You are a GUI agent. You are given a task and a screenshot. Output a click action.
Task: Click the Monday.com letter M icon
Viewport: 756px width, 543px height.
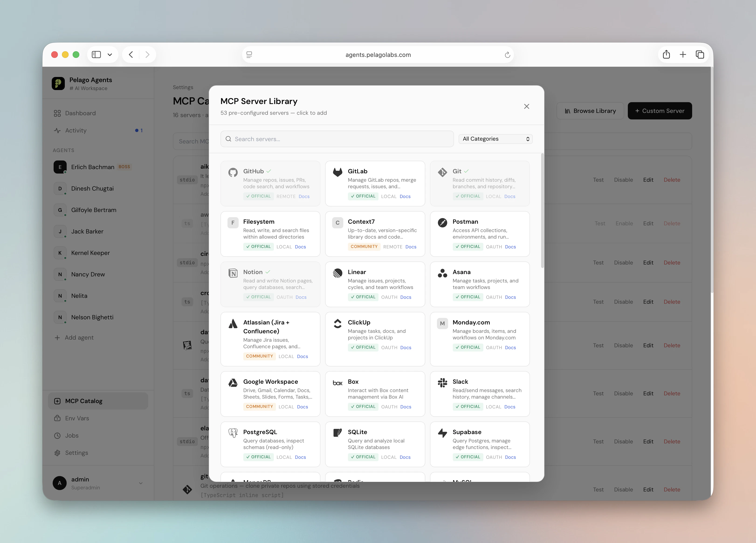pyautogui.click(x=442, y=323)
